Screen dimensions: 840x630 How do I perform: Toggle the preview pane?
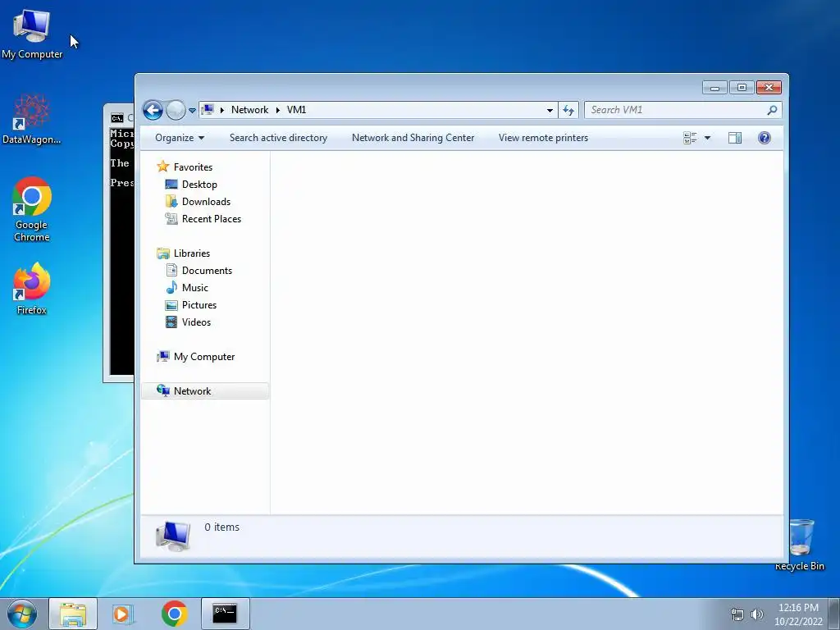[735, 138]
